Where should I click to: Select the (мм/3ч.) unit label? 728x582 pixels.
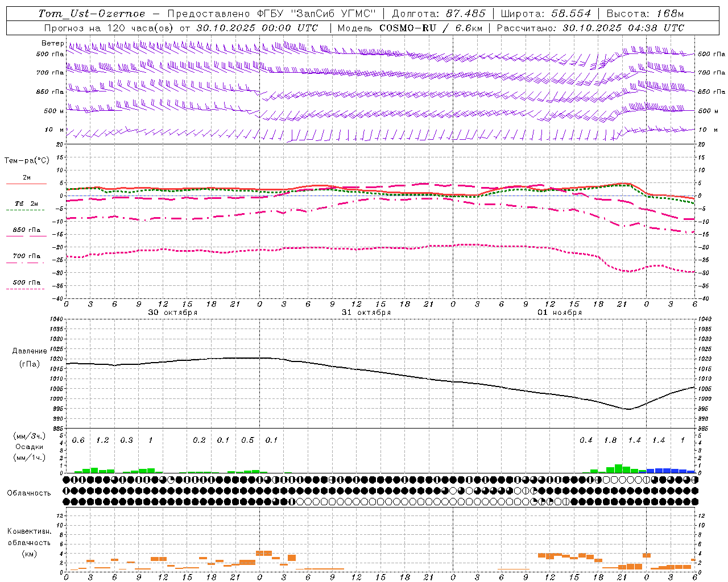pos(30,436)
